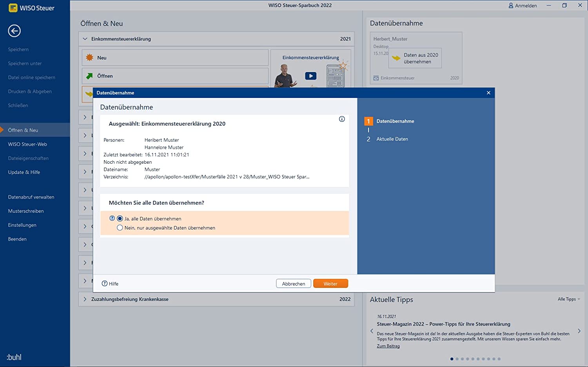Expand Zuzahlungsbefreiung Krankenkasse section
588x367 pixels.
(x=85, y=299)
